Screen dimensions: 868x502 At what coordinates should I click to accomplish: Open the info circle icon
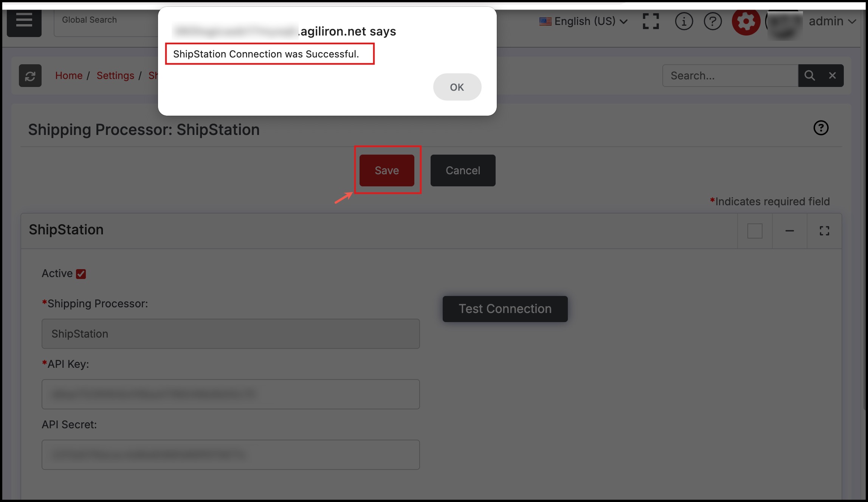[x=684, y=21]
